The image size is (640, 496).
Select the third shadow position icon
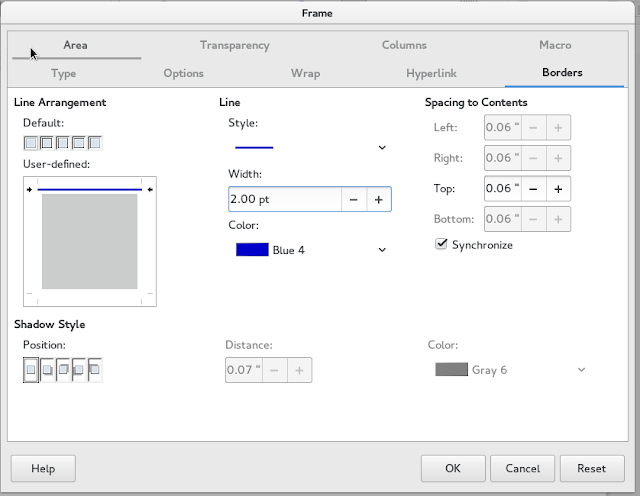(x=63, y=370)
